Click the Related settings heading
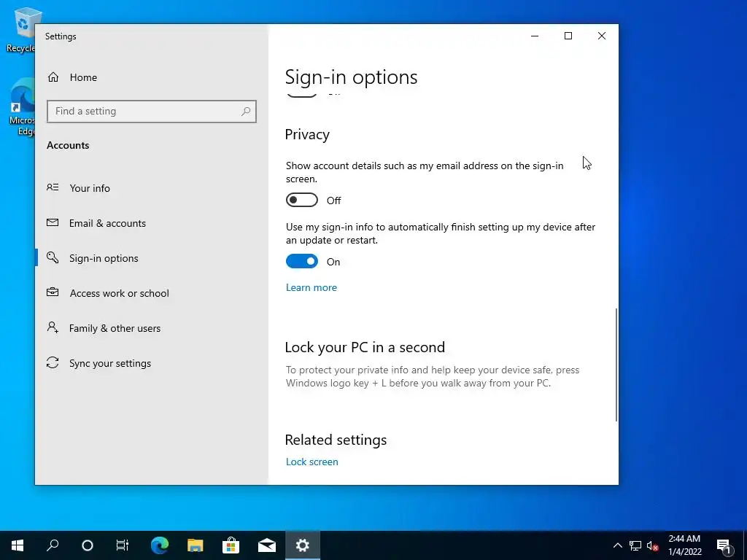The image size is (747, 560). click(336, 440)
